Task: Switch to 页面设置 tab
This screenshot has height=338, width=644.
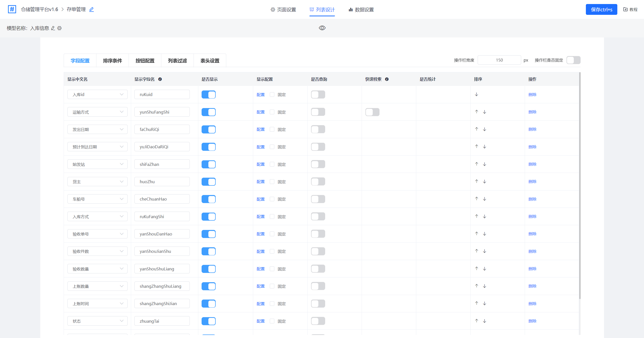Action: (283, 10)
